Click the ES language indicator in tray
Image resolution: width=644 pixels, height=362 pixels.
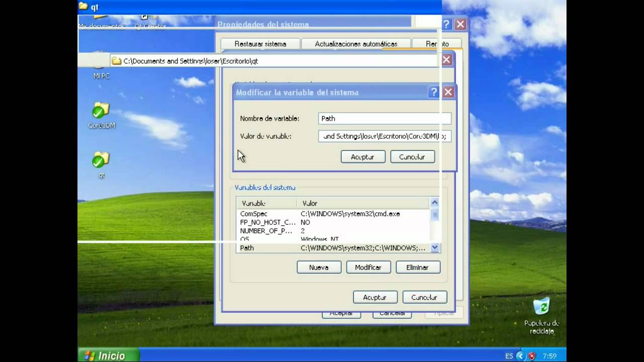[x=509, y=356]
